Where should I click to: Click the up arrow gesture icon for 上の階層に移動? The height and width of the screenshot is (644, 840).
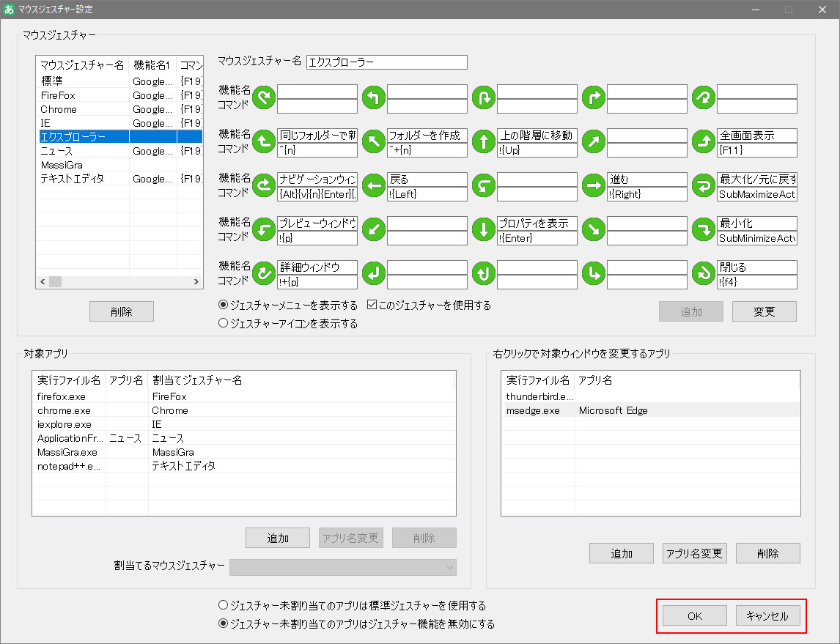tap(483, 142)
